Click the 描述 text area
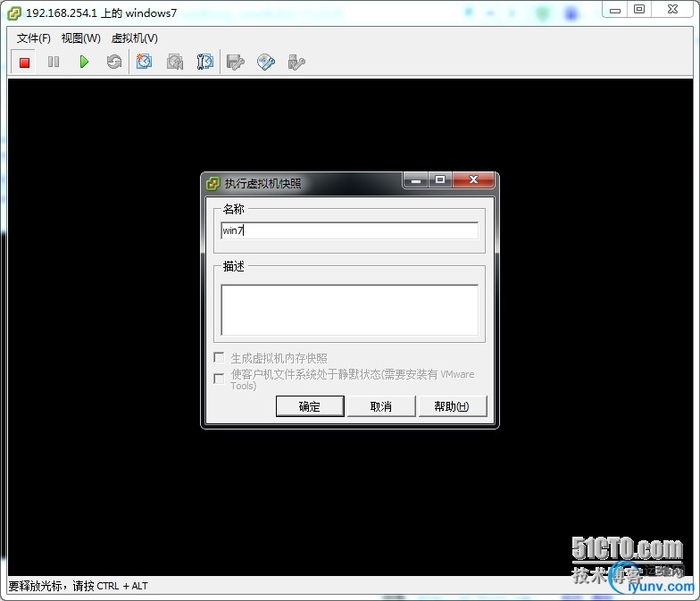The width and height of the screenshot is (700, 601). [350, 310]
